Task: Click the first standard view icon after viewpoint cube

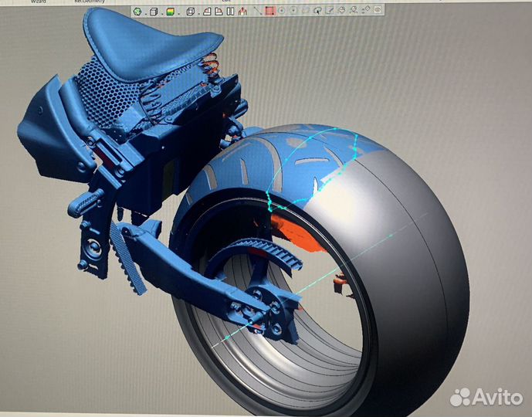Action: [207, 12]
